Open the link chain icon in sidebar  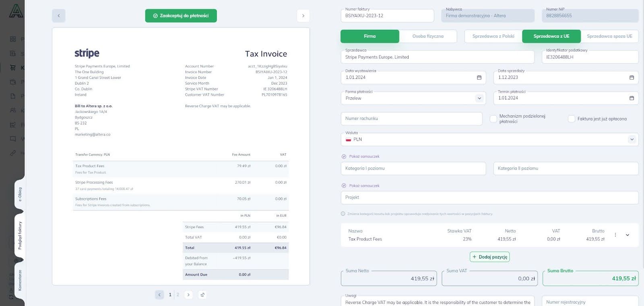pos(13,153)
